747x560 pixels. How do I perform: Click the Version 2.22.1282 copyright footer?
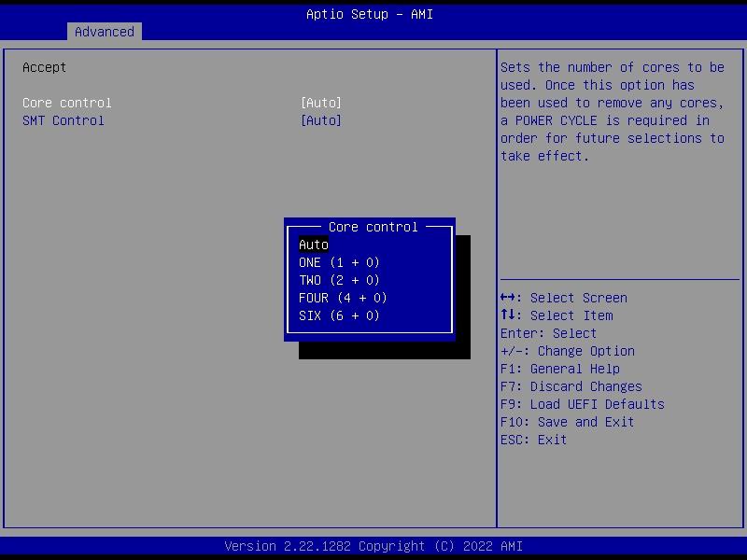click(373, 546)
